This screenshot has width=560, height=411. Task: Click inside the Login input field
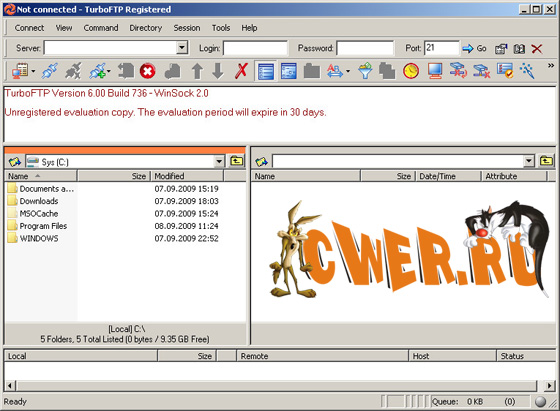255,48
